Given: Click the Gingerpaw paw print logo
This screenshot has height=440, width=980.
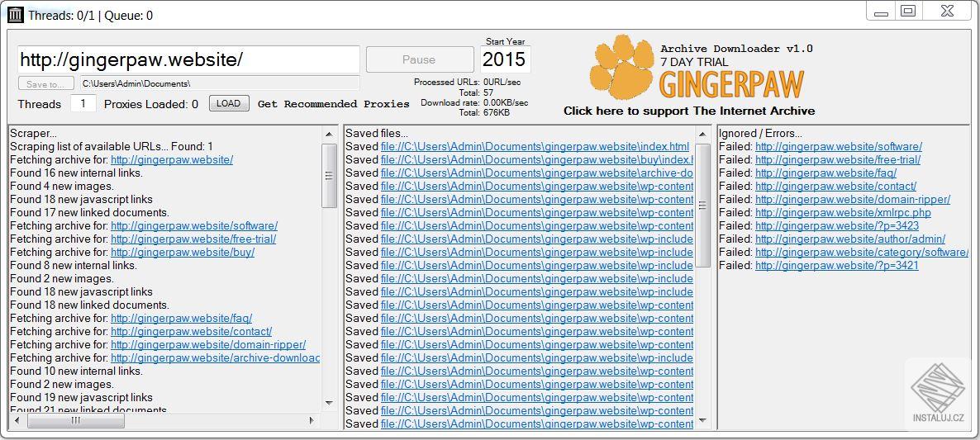Looking at the screenshot, I should (622, 68).
